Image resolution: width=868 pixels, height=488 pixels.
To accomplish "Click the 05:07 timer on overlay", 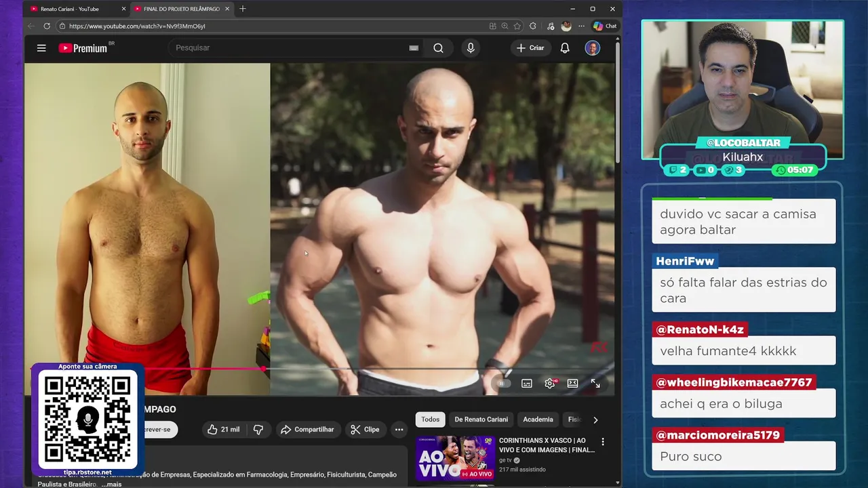I will 795,170.
